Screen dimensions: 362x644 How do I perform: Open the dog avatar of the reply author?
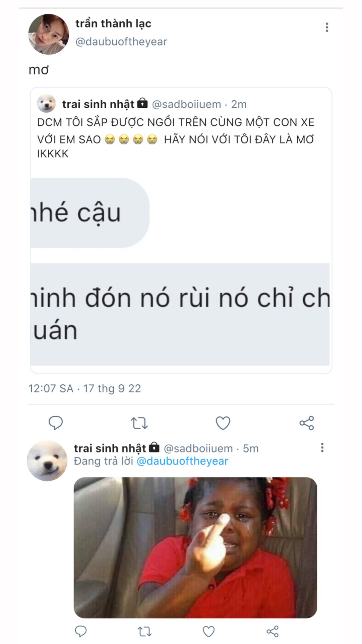point(47,461)
